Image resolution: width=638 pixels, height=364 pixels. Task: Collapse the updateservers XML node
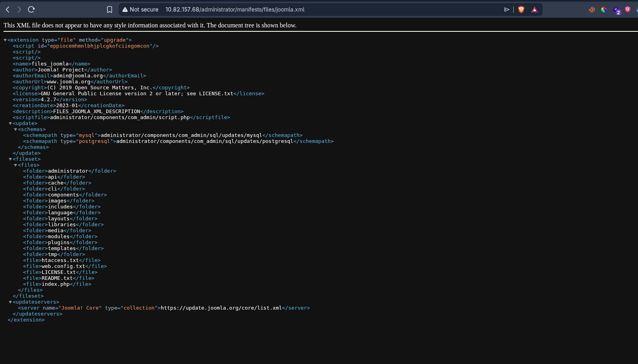coord(10,302)
